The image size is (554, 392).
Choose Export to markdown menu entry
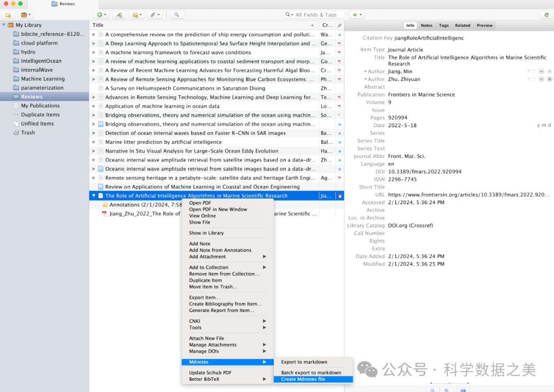click(304, 362)
